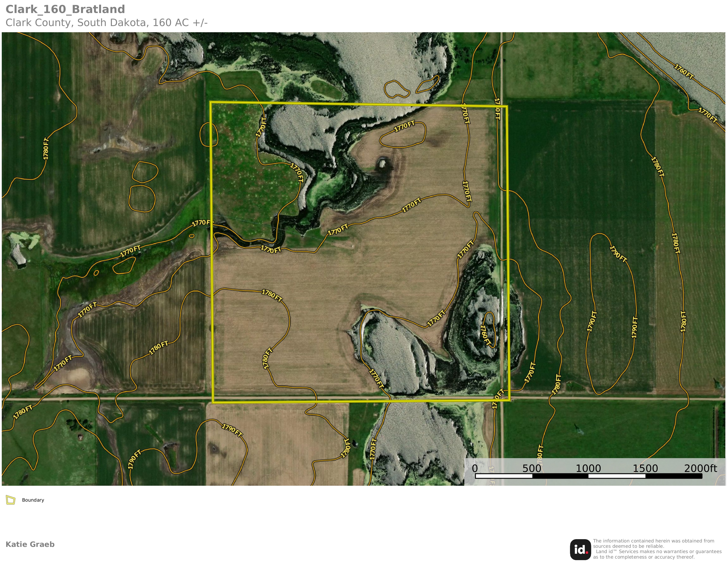The height and width of the screenshot is (563, 728).
Task: Click the 1000 label on the scale bar
Action: click(x=588, y=469)
